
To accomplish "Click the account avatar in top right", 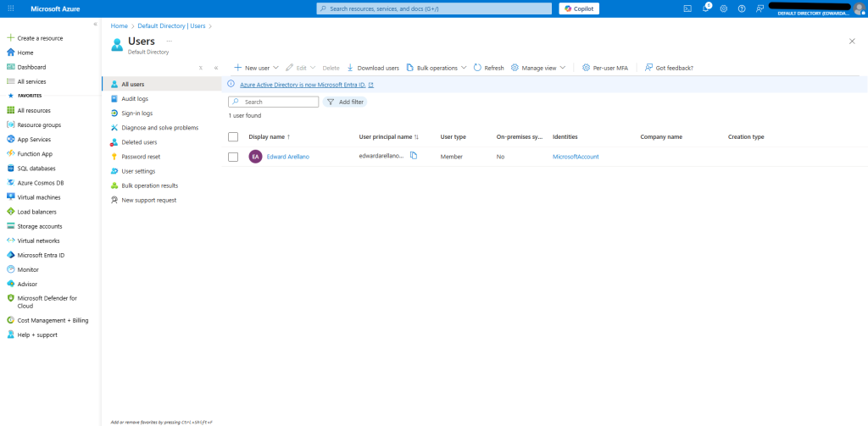I will point(859,8).
